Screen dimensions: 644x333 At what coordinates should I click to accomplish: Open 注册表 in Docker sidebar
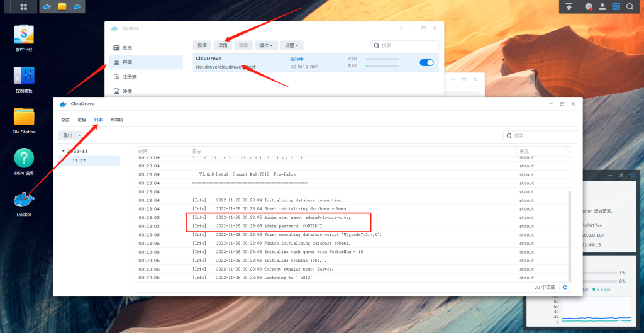point(146,77)
